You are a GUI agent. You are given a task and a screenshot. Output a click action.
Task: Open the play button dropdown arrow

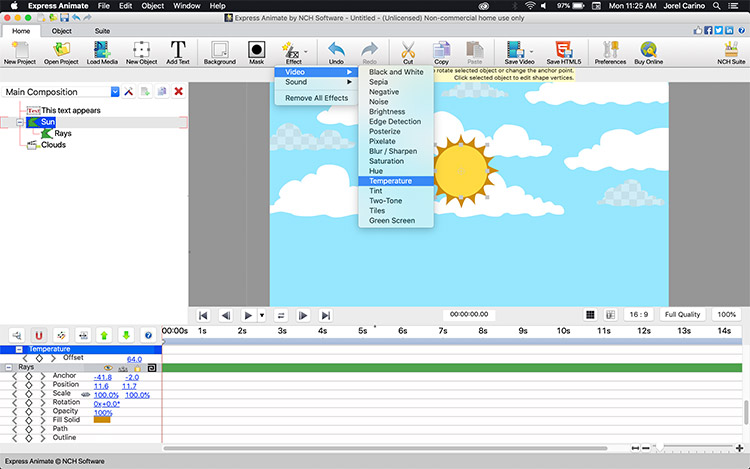pyautogui.click(x=262, y=316)
